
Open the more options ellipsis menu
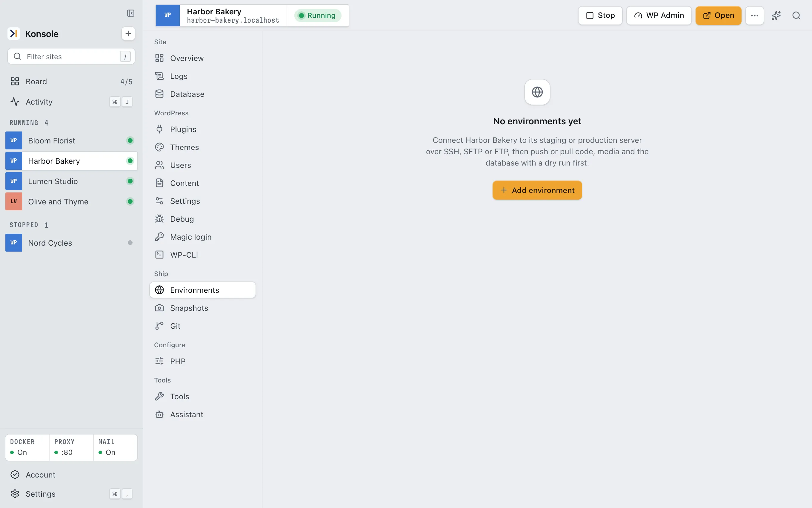coord(754,16)
